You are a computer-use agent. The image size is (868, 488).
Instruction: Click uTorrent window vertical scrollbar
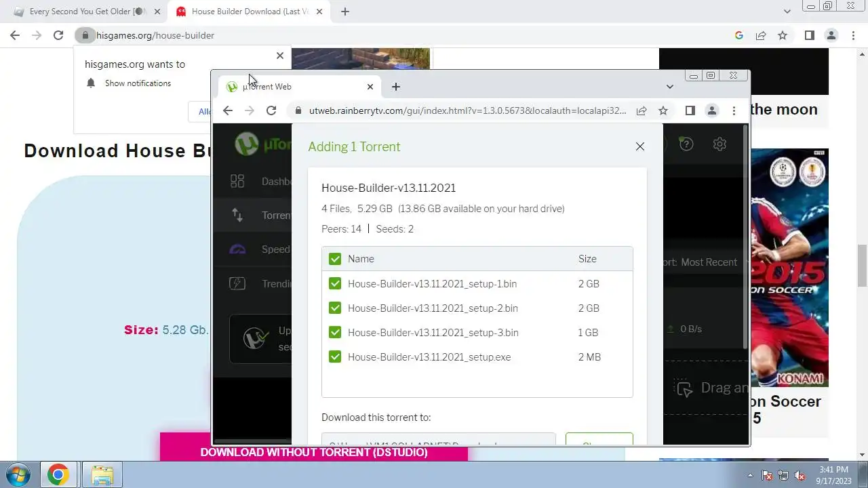[x=746, y=237]
